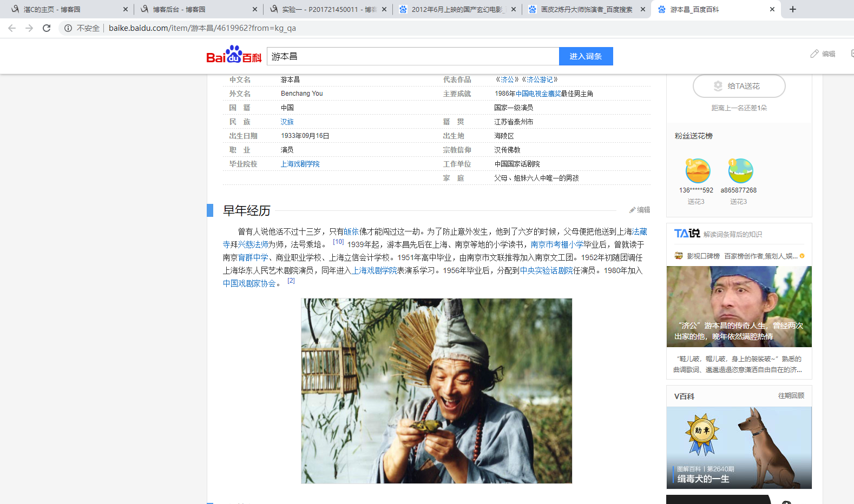Close the 画皮2炼丹大师饰演者 tab
This screenshot has width=854, height=504.
[x=643, y=9]
